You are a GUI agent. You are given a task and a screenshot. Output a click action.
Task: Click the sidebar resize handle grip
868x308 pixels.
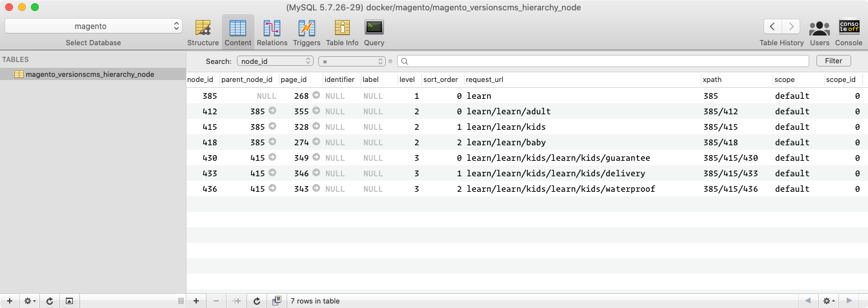(x=181, y=301)
